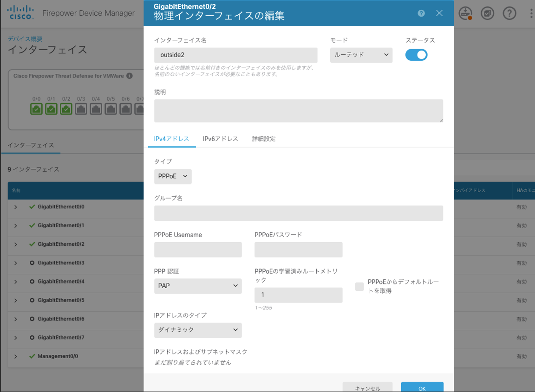535x392 pixels.
Task: Open the task list icon in top bar
Action: tap(487, 13)
